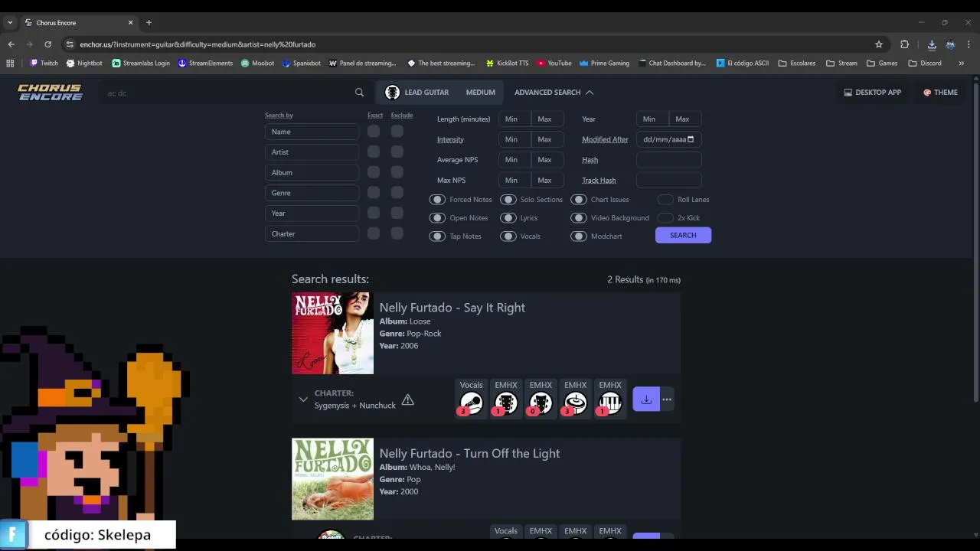The height and width of the screenshot is (551, 980).
Task: Open the Nightbot bookmark
Action: 84,63
